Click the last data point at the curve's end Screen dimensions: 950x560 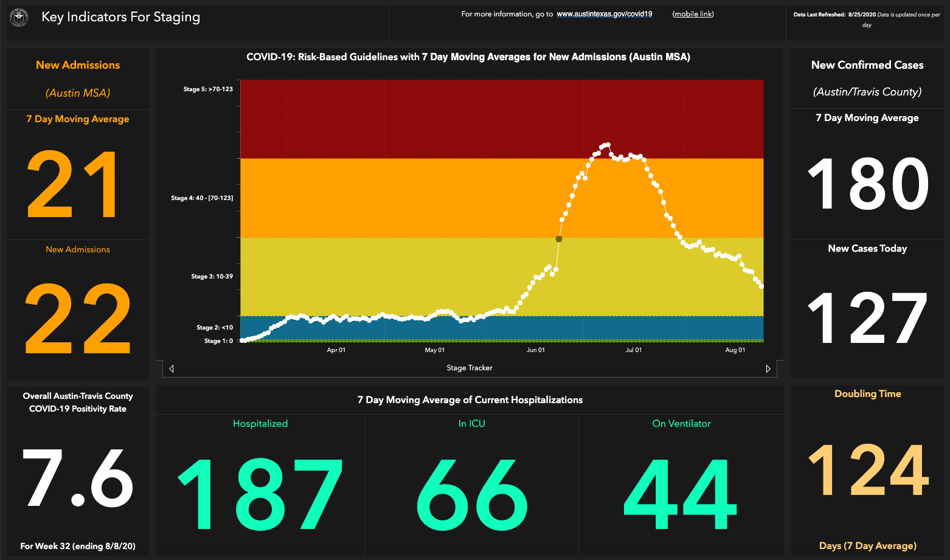[761, 286]
